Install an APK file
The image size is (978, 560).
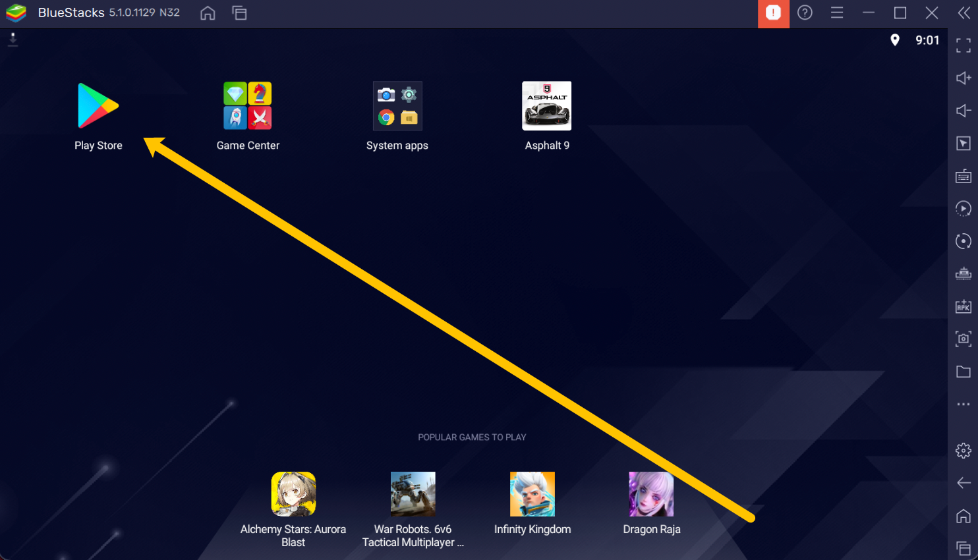tap(964, 306)
